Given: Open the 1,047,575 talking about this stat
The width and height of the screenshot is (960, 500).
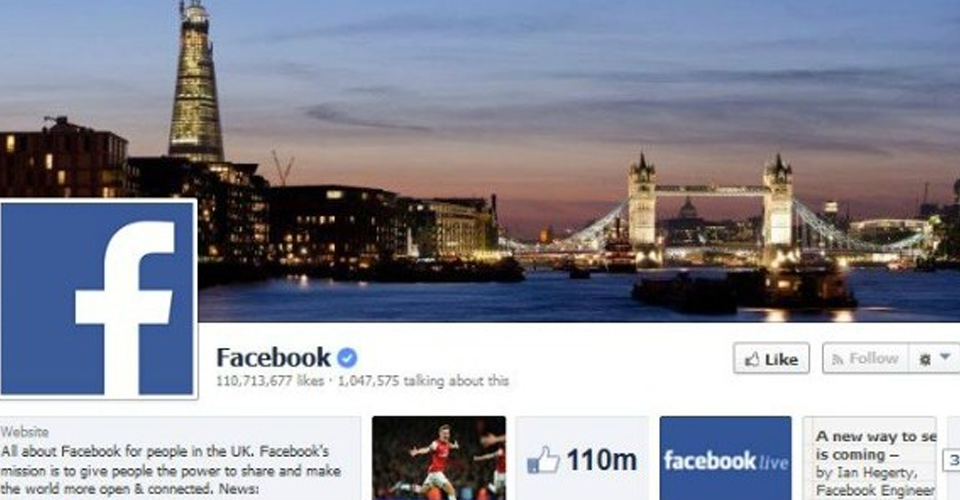Looking at the screenshot, I should 423,381.
